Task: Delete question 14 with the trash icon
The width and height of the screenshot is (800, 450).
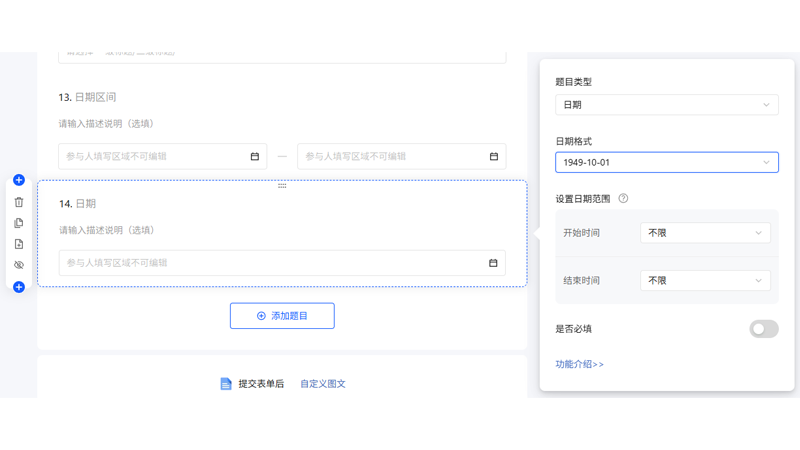Action: pos(18,202)
